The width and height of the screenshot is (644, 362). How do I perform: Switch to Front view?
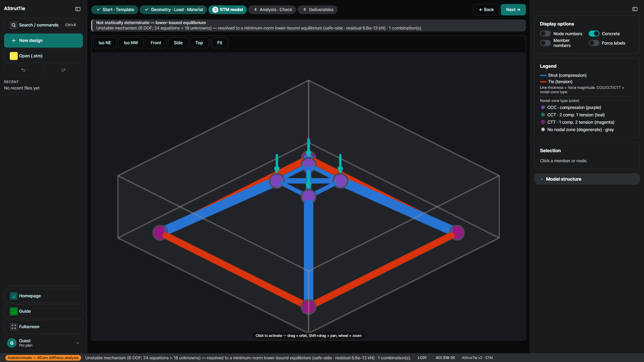[156, 43]
